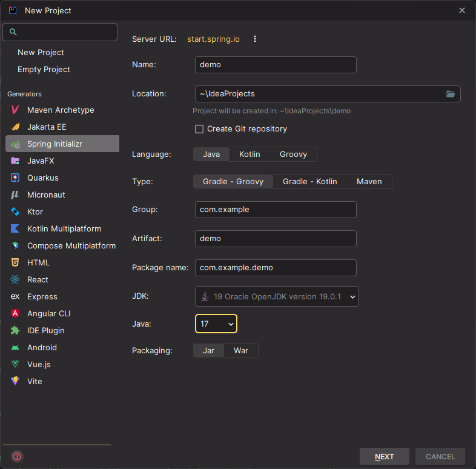Viewport: 476px width, 469px height.
Task: Open the Server URL three-dot options menu
Action: (x=255, y=39)
